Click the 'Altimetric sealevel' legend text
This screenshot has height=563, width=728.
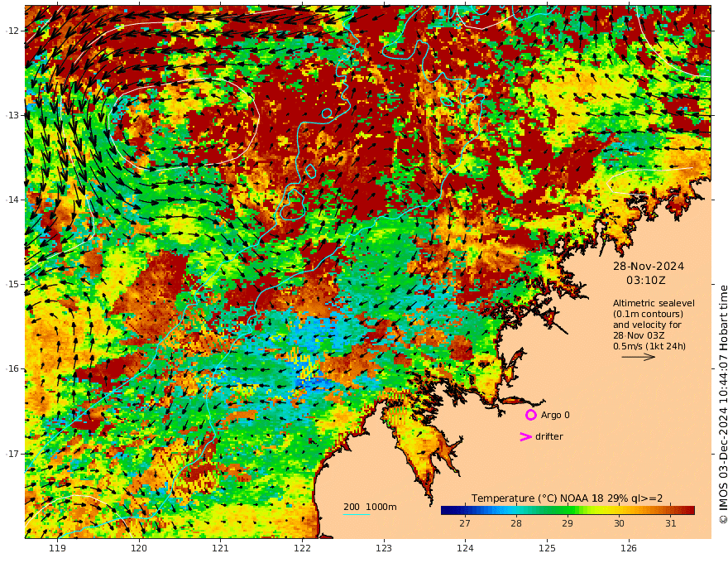(x=654, y=303)
